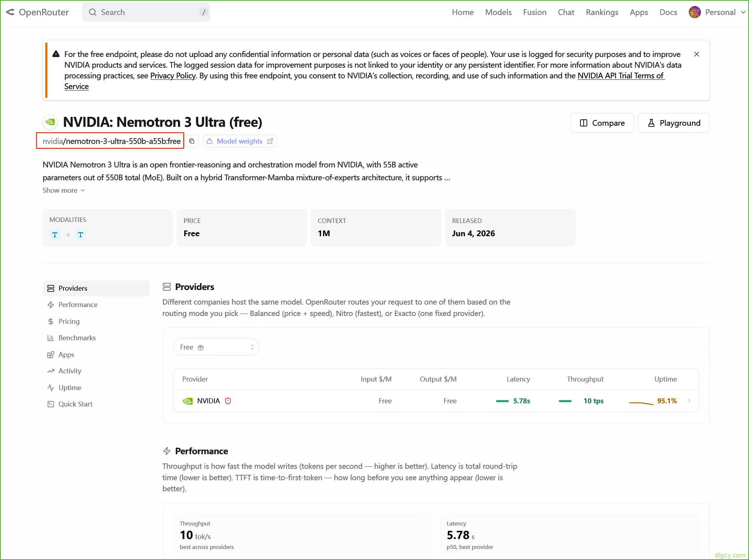Click the OpenRouter brand name
Viewport: 749px width, 560px height.
coord(44,12)
